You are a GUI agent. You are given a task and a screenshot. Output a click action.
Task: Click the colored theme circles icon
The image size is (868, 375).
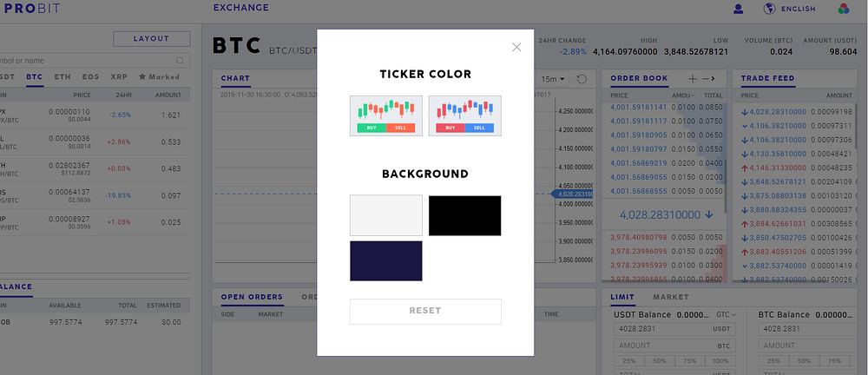click(x=844, y=9)
